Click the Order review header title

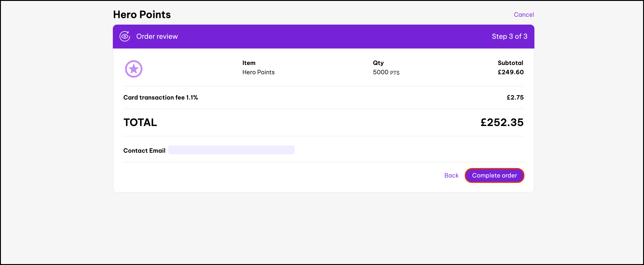(157, 36)
